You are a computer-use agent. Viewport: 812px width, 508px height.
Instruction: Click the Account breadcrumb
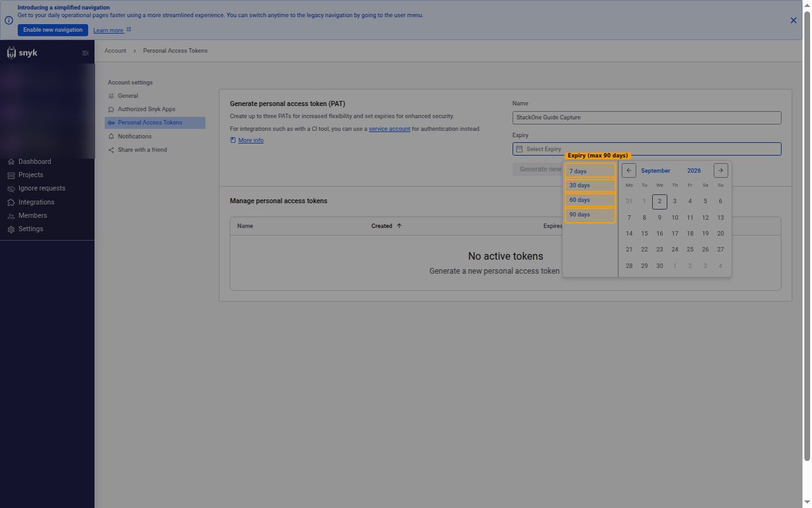point(115,51)
